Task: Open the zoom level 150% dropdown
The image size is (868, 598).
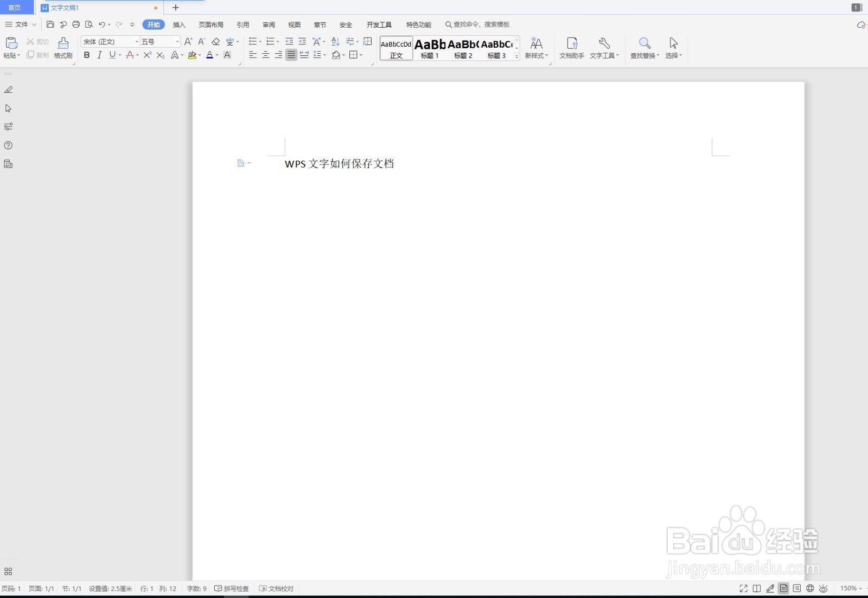Action: click(x=851, y=588)
